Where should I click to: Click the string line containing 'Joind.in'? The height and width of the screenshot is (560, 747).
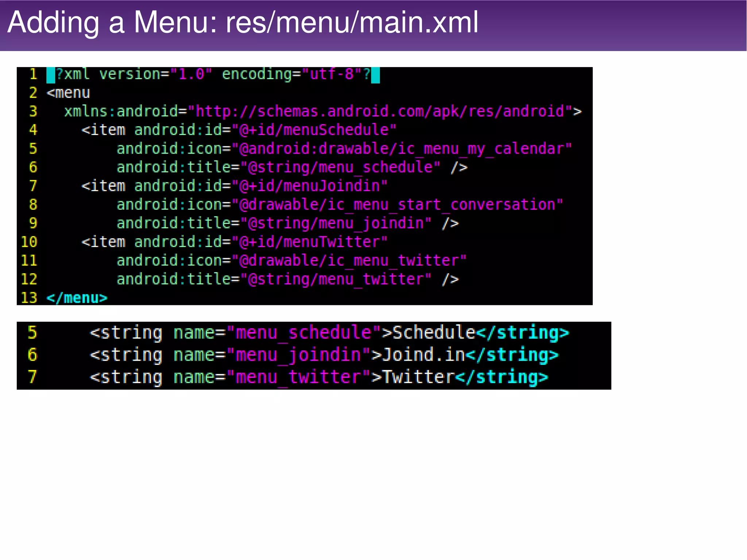pos(324,355)
